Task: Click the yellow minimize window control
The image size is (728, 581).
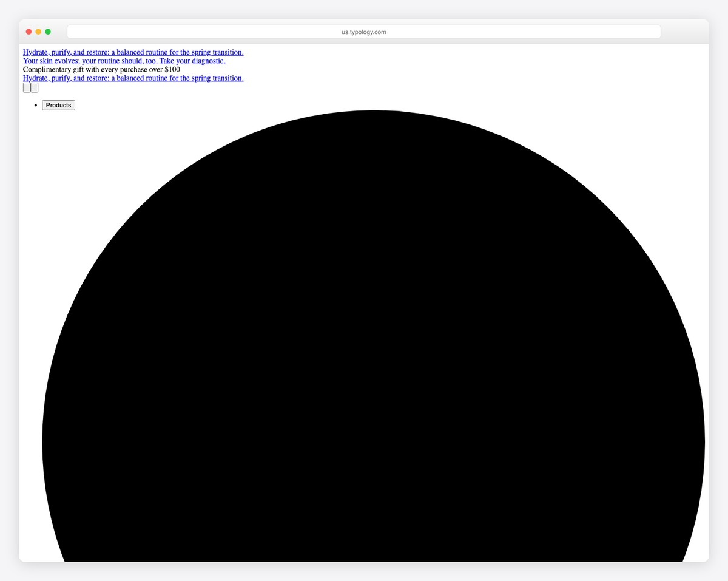Action: pyautogui.click(x=38, y=31)
